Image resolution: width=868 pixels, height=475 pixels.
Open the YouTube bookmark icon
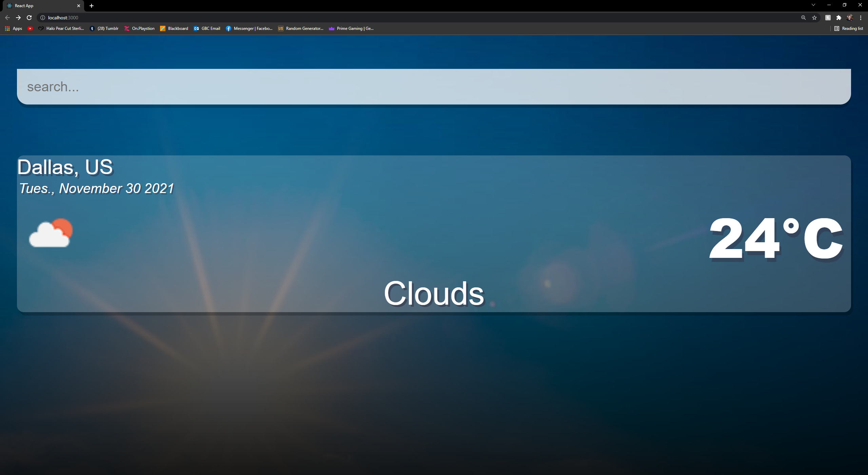point(30,28)
